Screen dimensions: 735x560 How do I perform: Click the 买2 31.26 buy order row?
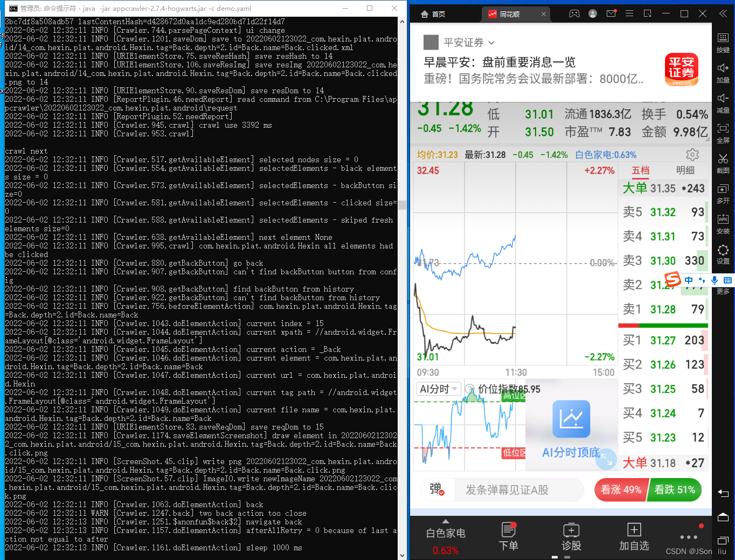[x=663, y=364]
